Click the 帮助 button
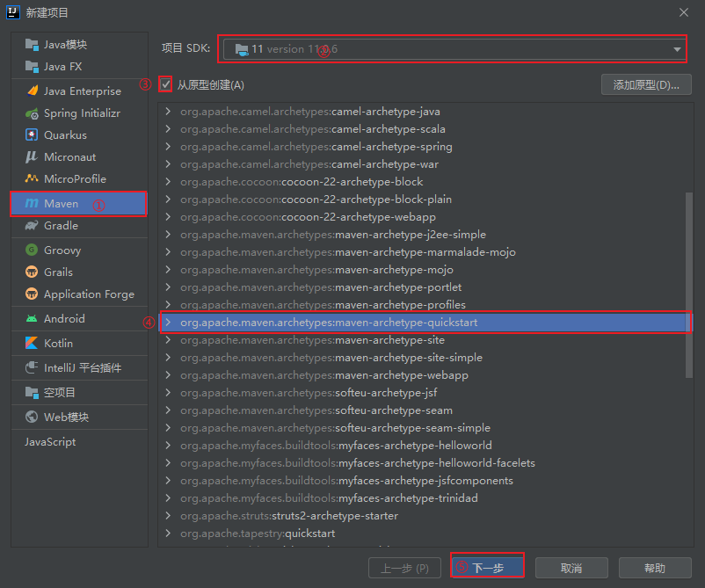 coord(655,568)
